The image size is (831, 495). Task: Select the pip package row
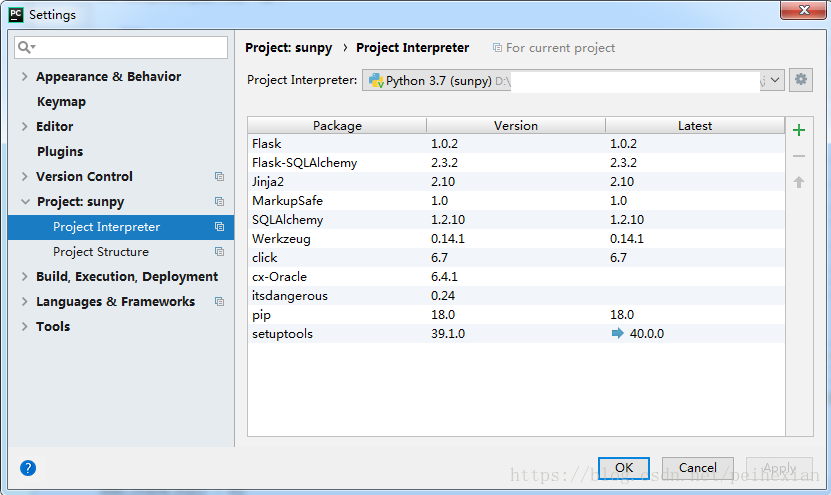pyautogui.click(x=516, y=315)
